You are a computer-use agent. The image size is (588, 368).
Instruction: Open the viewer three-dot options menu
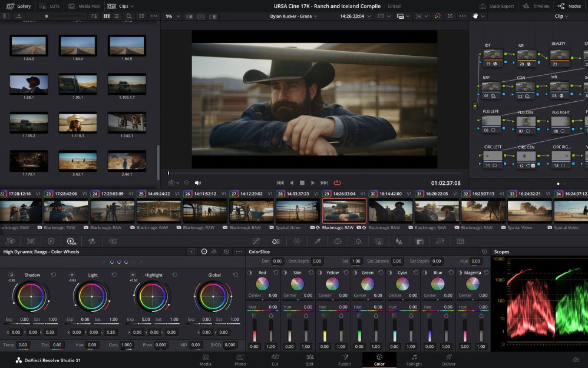(463, 16)
